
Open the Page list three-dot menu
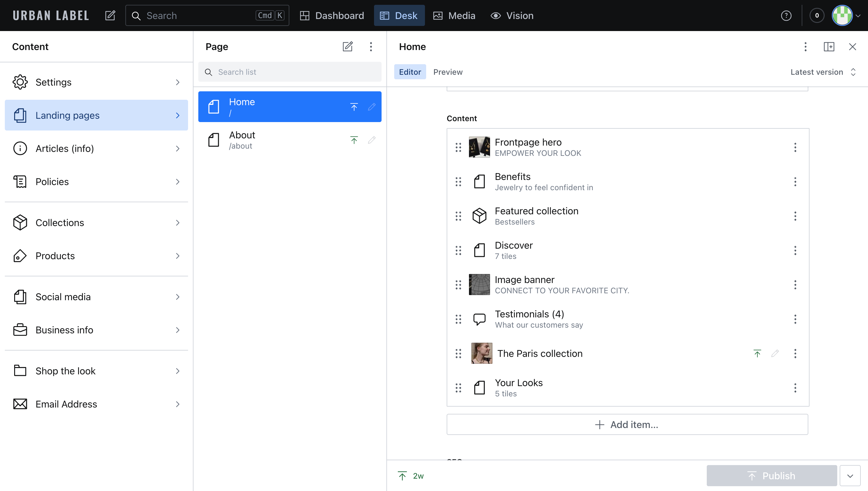(x=371, y=46)
